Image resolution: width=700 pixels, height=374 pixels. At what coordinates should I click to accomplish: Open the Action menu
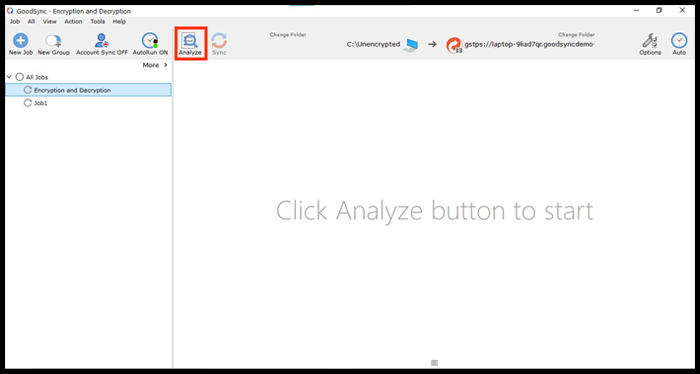[73, 21]
